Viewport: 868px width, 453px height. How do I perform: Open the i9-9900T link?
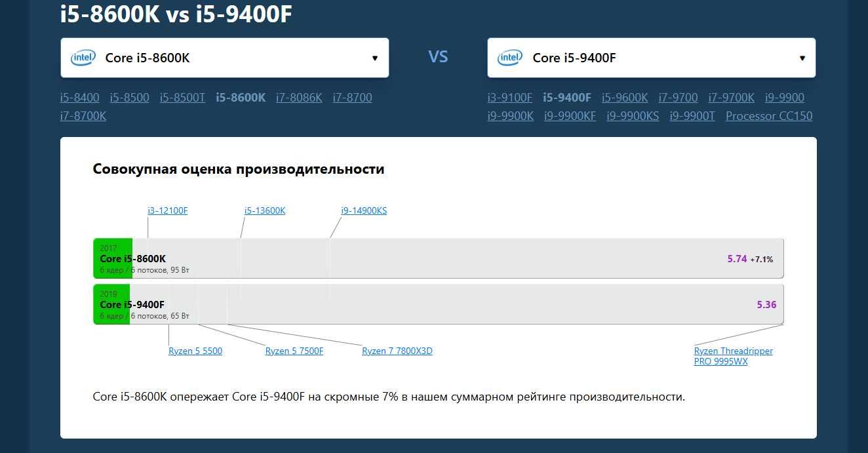[692, 116]
